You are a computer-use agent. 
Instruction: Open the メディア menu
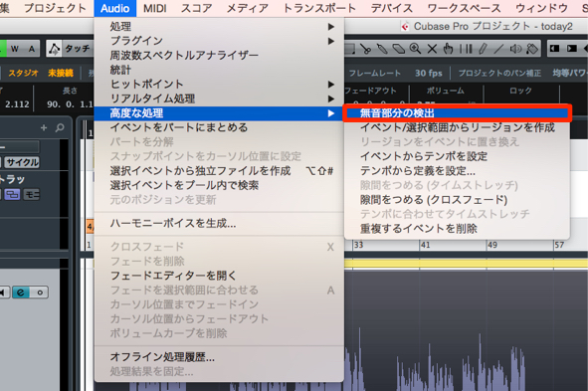248,8
